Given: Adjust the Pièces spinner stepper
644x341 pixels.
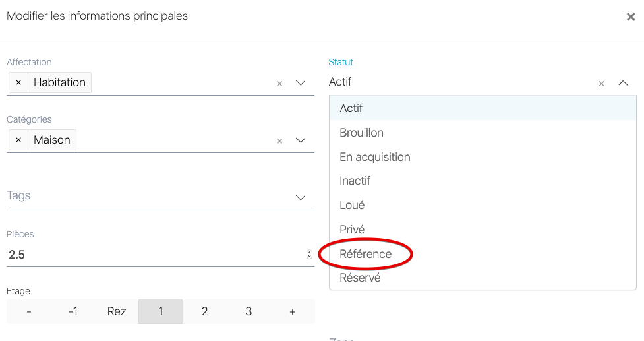Looking at the screenshot, I should [x=310, y=255].
